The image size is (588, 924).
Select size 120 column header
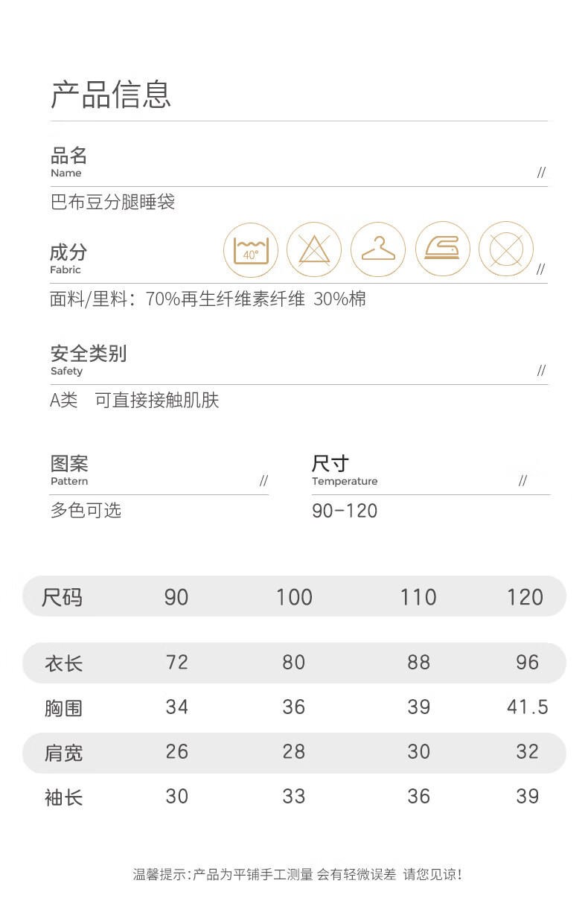point(525,597)
